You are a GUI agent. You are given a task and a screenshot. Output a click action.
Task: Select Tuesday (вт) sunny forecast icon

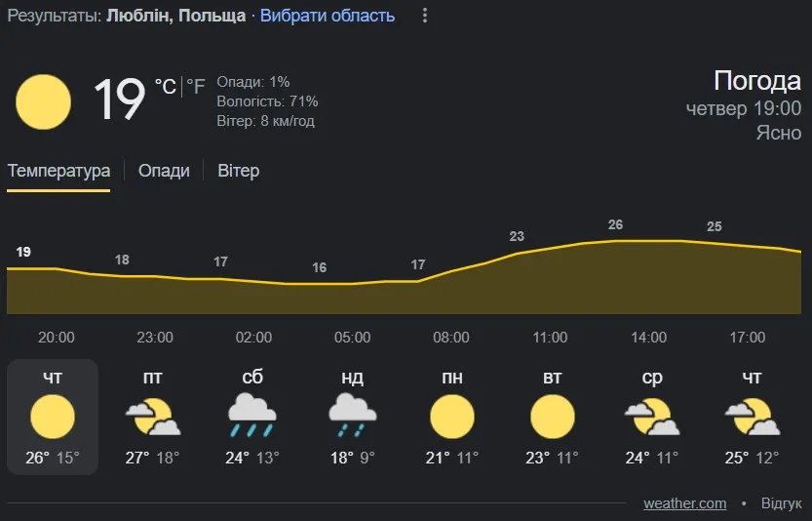[553, 417]
